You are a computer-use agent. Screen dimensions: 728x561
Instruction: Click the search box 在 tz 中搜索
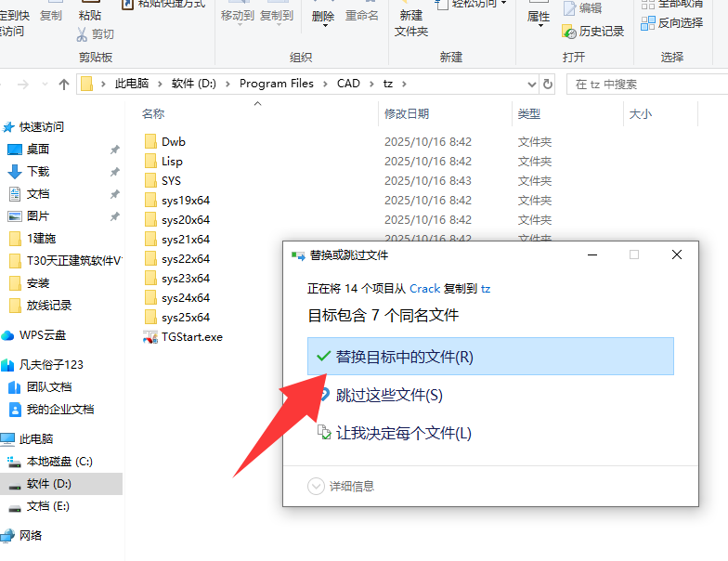click(641, 85)
